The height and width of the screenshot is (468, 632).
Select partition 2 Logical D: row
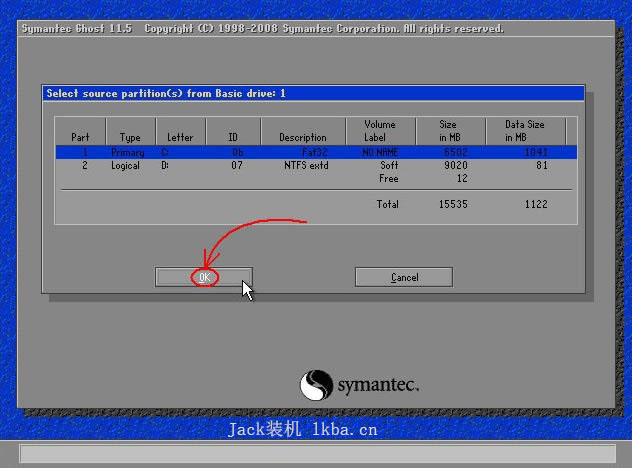tap(316, 165)
